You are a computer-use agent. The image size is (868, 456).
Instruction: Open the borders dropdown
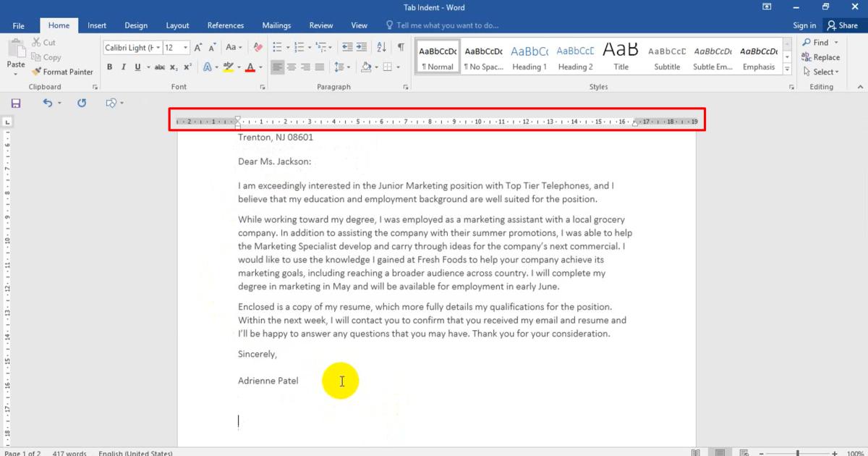click(398, 67)
